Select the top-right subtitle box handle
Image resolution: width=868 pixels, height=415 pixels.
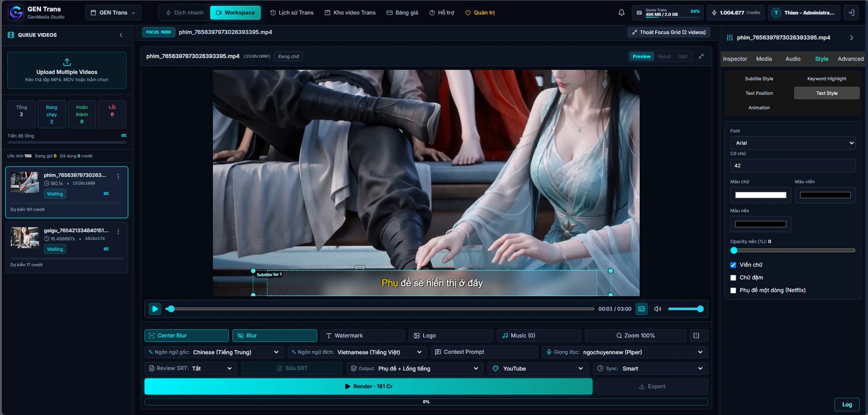611,271
